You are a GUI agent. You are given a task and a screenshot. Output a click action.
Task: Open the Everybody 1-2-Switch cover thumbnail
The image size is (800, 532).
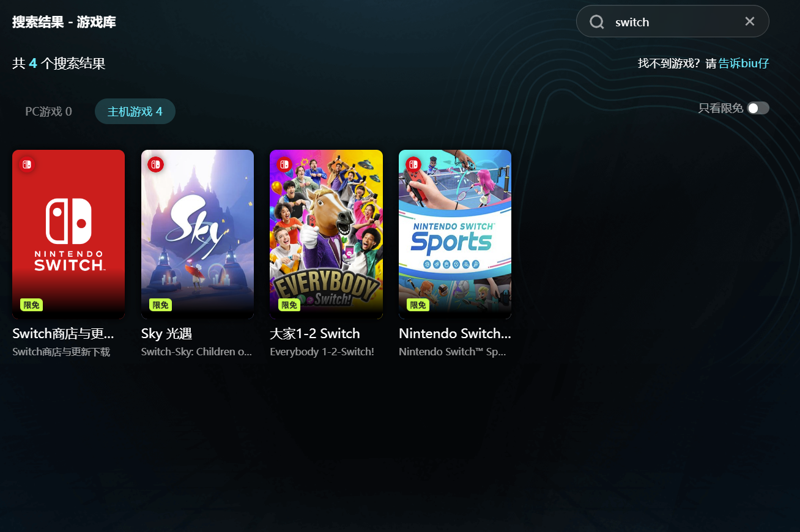[x=326, y=234]
